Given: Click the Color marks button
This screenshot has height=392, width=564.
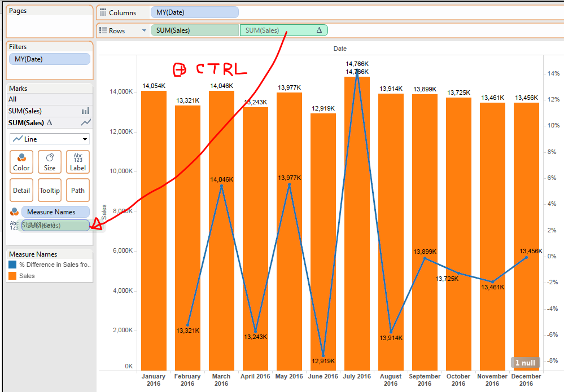Looking at the screenshot, I should [21, 162].
